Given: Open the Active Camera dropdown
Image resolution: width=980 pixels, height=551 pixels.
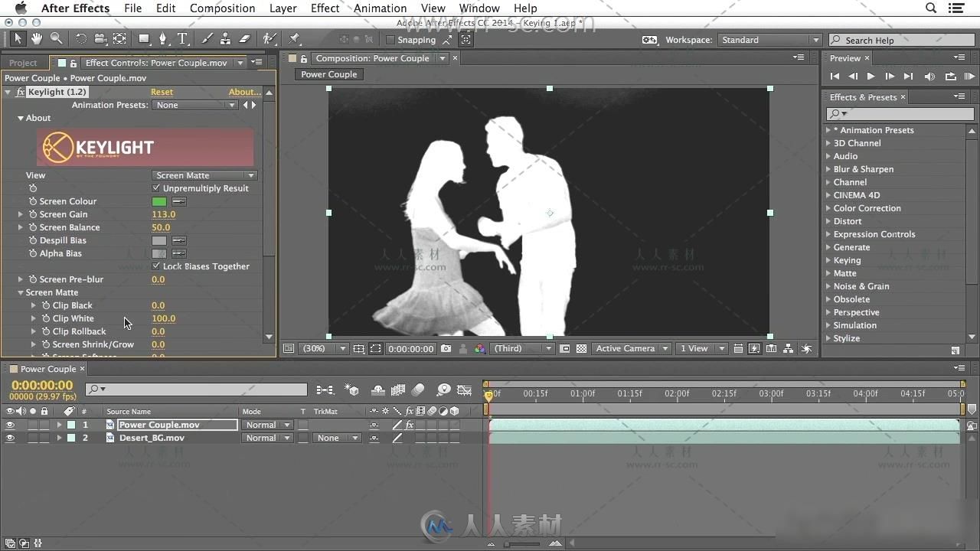Looking at the screenshot, I should pos(632,348).
